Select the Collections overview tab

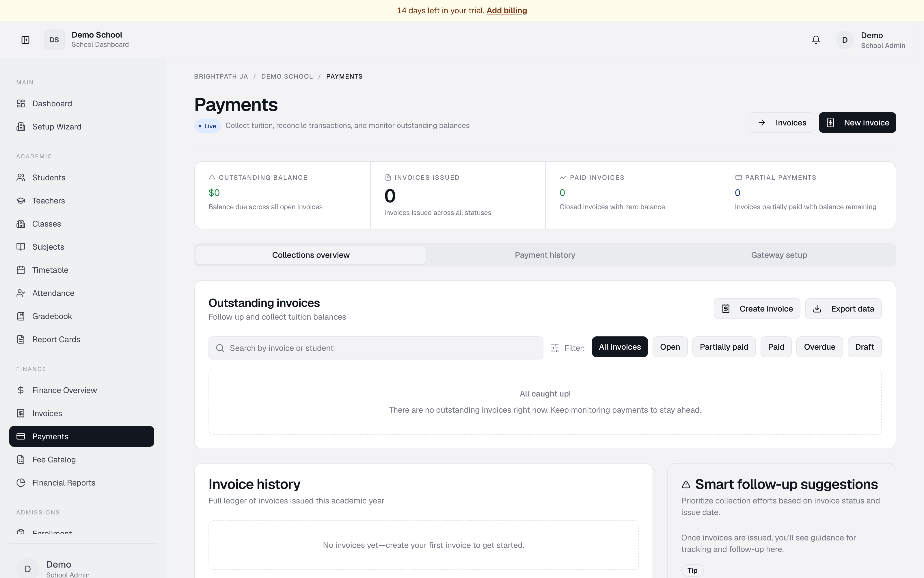coord(311,255)
